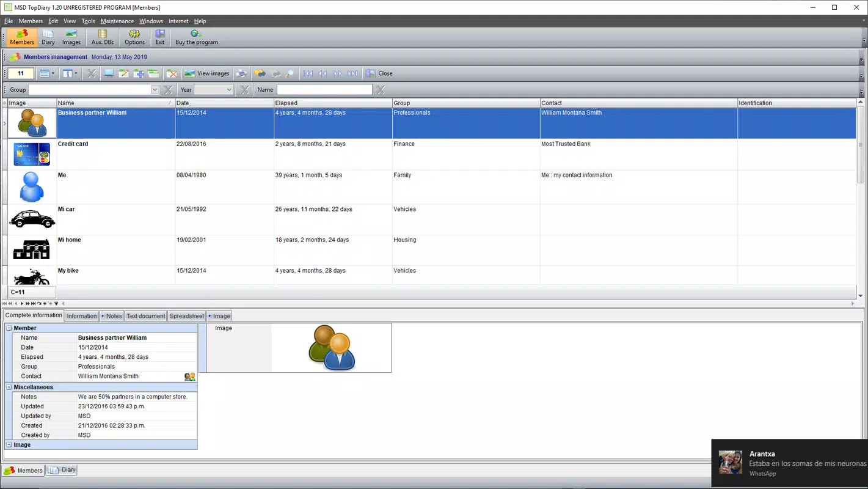Viewport: 868px width, 489px height.
Task: Select the 'Mi home' member row
Action: (432, 250)
